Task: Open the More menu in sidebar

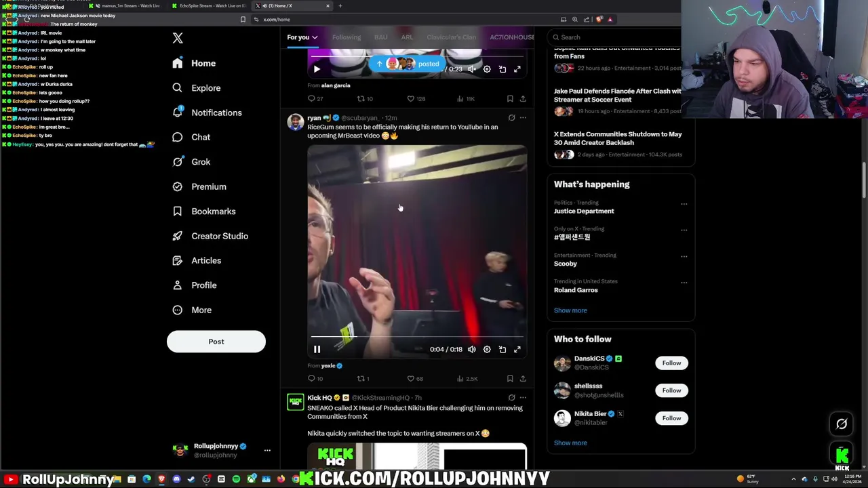Action: (191, 310)
